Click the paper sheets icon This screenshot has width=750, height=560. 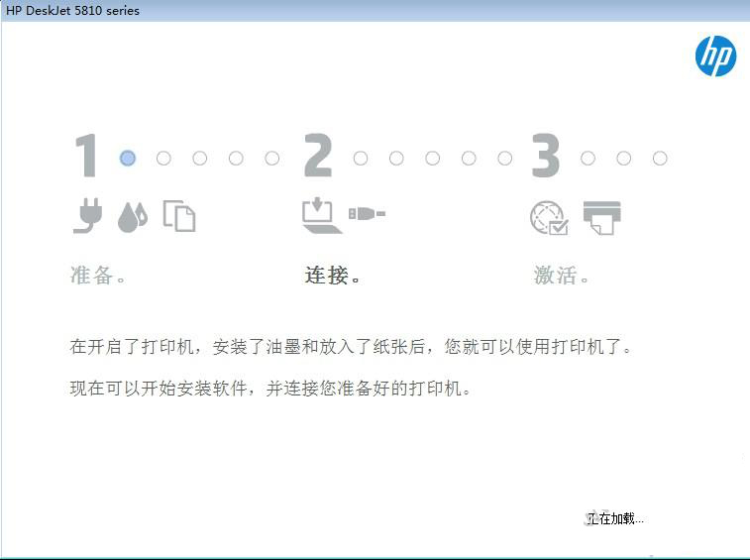coord(179,216)
